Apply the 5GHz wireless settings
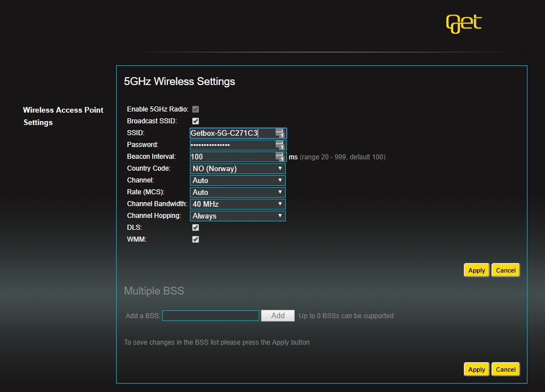This screenshot has width=545, height=392. click(477, 270)
